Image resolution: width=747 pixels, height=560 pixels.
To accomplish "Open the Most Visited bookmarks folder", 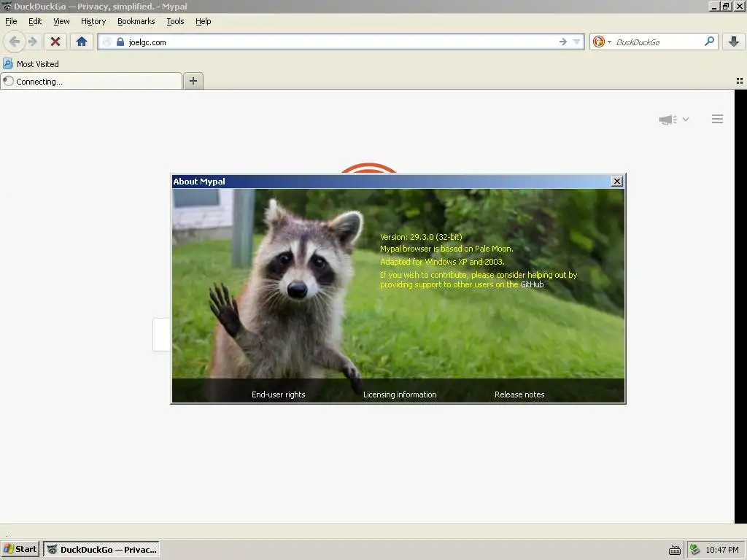I will click(31, 64).
